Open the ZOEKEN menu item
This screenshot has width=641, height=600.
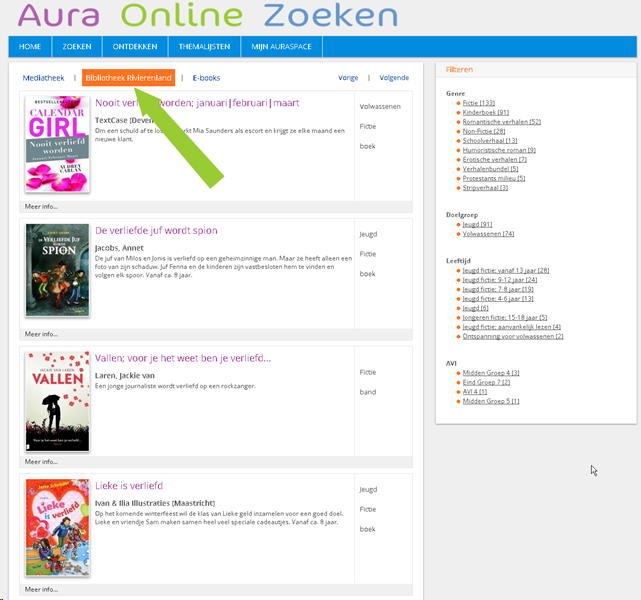pyautogui.click(x=77, y=47)
